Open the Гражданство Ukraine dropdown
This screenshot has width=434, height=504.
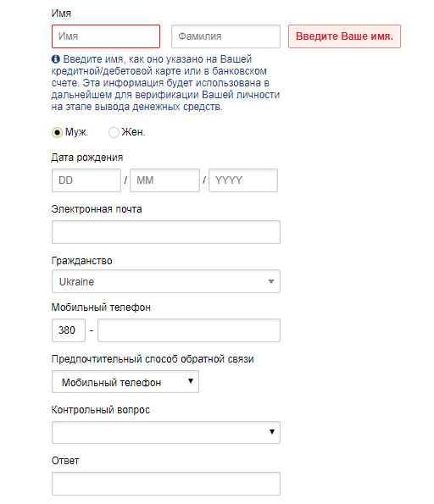point(166,281)
